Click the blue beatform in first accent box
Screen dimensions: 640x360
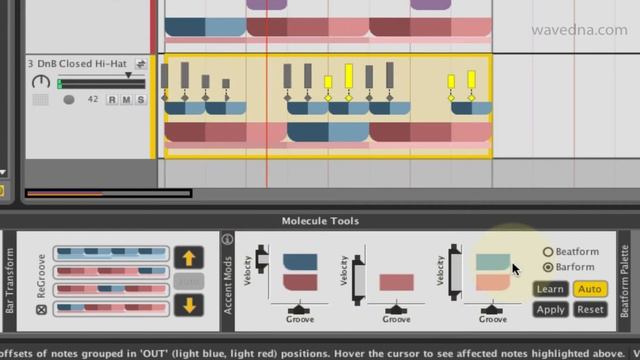coord(300,262)
